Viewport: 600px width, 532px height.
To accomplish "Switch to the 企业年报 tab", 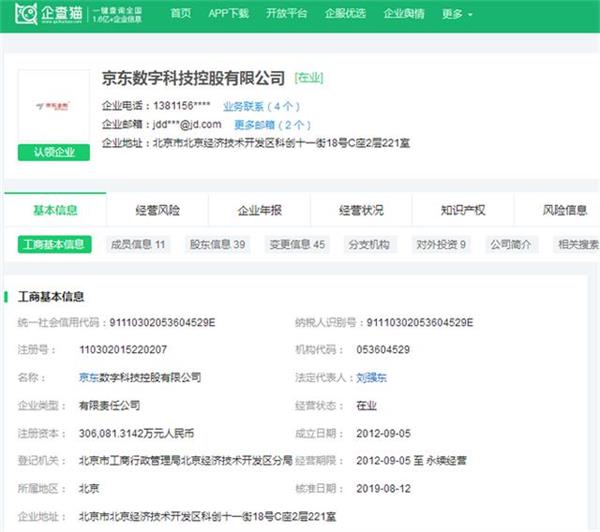I will [259, 210].
